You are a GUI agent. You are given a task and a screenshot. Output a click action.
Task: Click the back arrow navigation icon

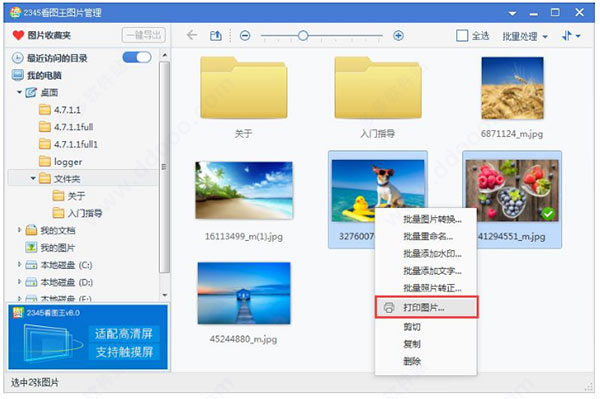tap(192, 36)
